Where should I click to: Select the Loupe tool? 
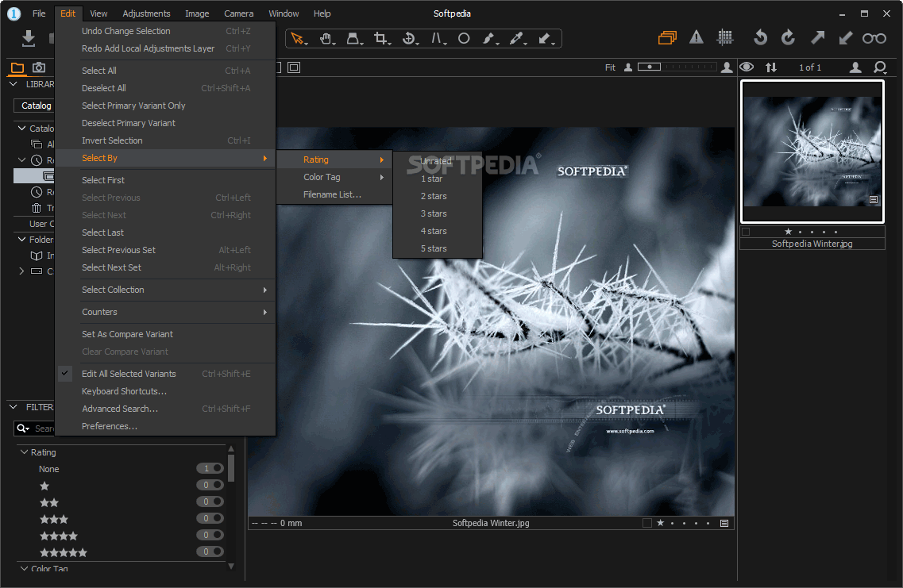click(x=353, y=39)
